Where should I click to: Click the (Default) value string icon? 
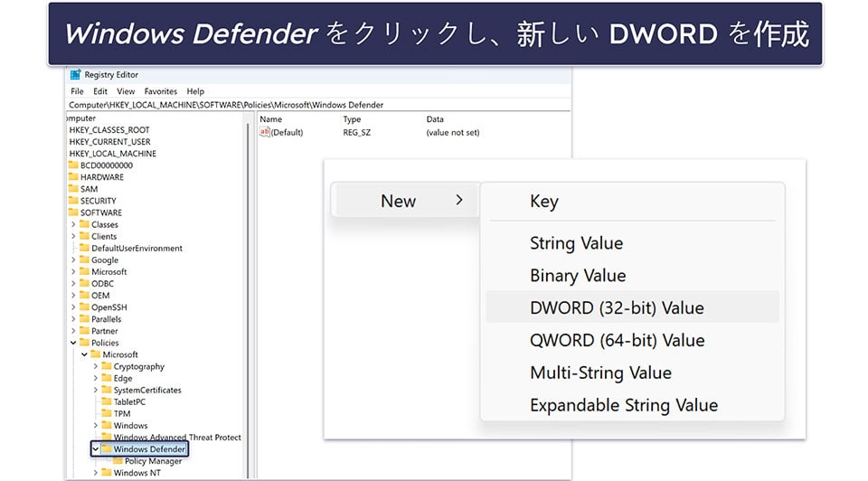click(265, 132)
